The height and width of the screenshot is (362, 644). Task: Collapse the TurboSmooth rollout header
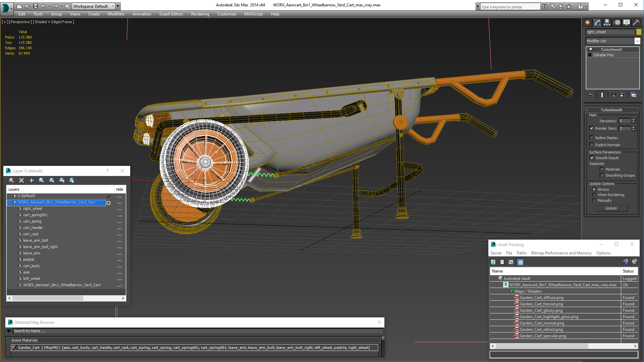[611, 110]
